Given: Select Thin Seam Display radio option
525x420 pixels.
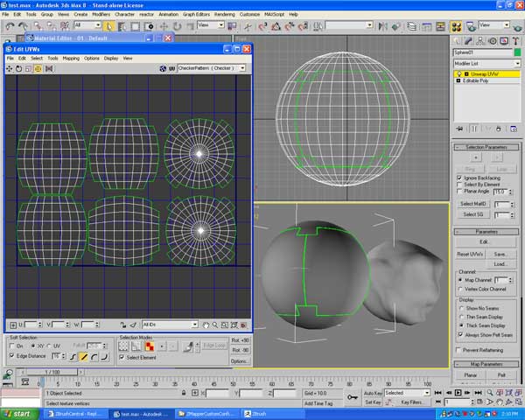Looking at the screenshot, I should point(461,317).
